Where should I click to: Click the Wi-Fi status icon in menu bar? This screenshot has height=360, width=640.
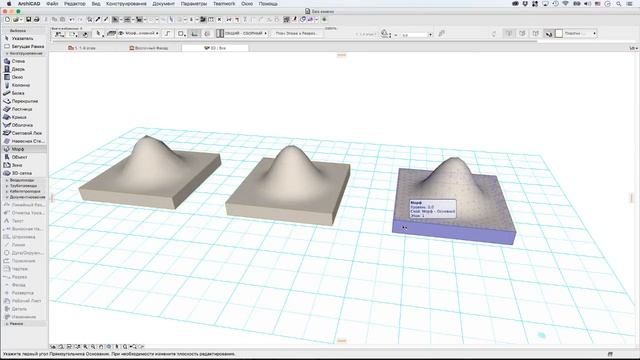click(x=565, y=4)
